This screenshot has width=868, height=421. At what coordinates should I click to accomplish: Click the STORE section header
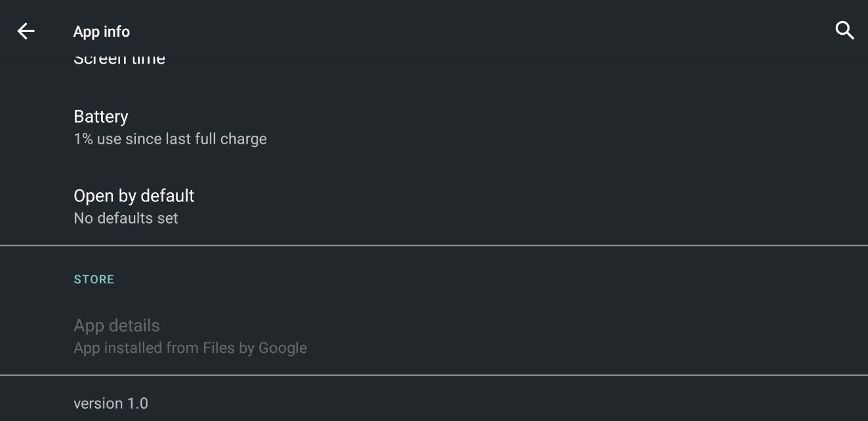pos(94,279)
